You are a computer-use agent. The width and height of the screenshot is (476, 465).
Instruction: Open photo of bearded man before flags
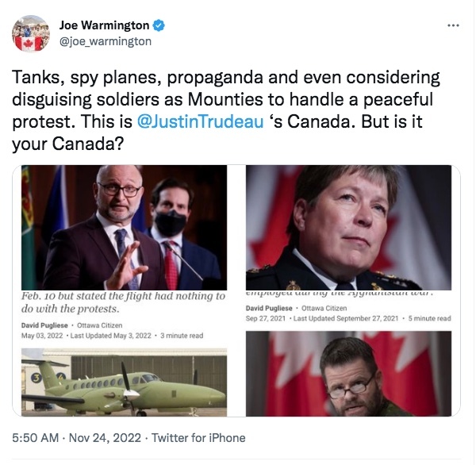pyautogui.click(x=349, y=373)
